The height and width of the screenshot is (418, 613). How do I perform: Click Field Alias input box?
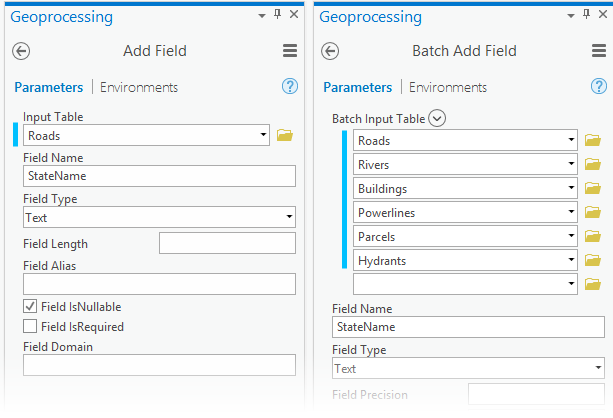(159, 284)
